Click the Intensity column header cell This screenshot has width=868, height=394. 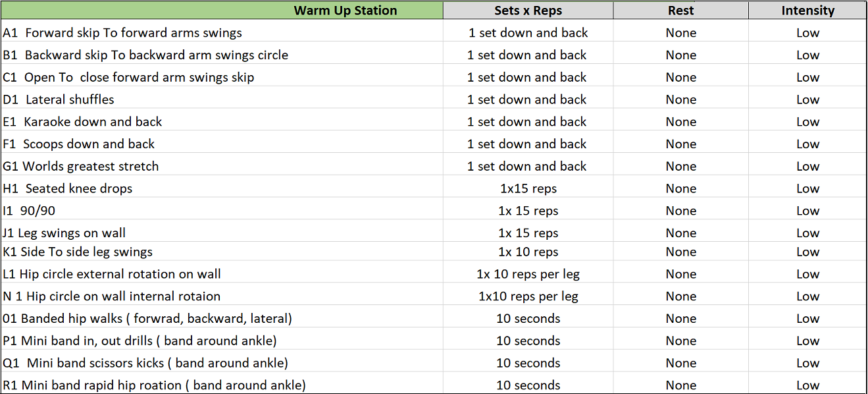[807, 11]
